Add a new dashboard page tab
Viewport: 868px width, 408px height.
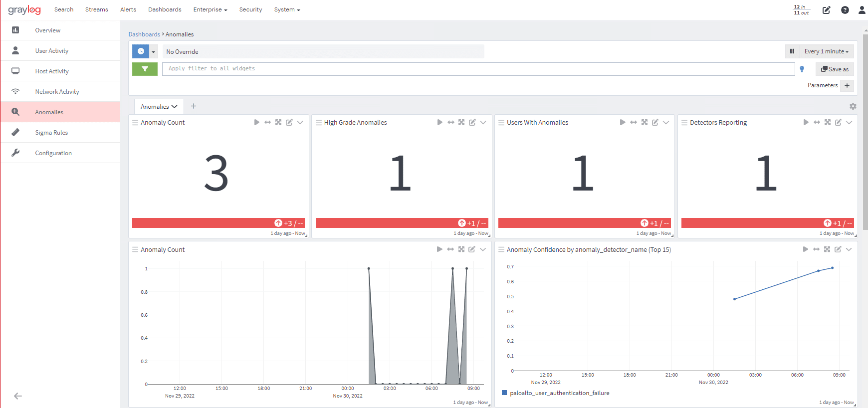194,106
